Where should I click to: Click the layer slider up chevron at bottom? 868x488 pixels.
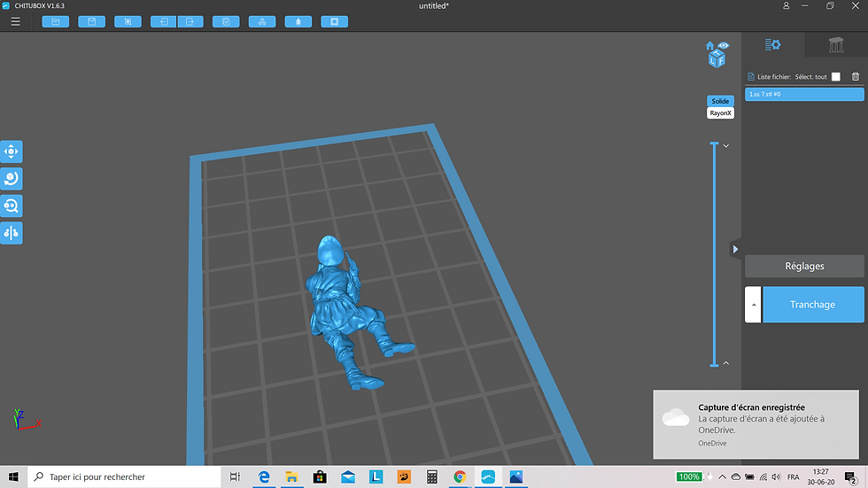tap(725, 363)
